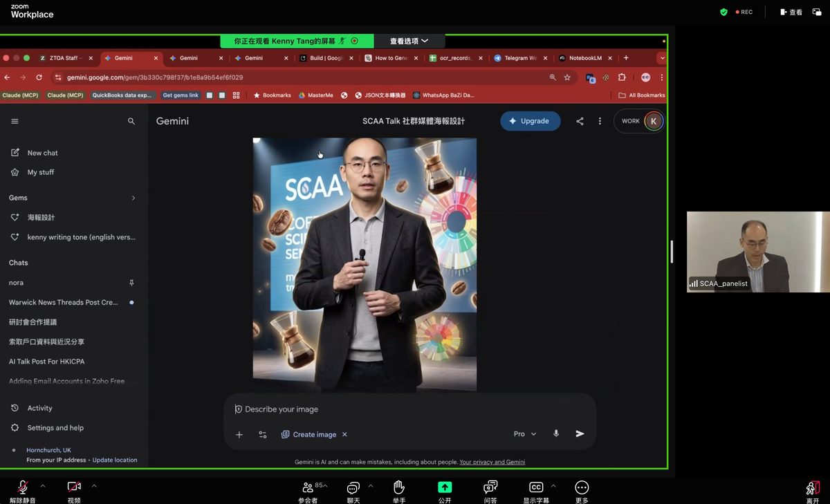Open the Get gems link bookmark
The width and height of the screenshot is (830, 504).
coord(181,95)
